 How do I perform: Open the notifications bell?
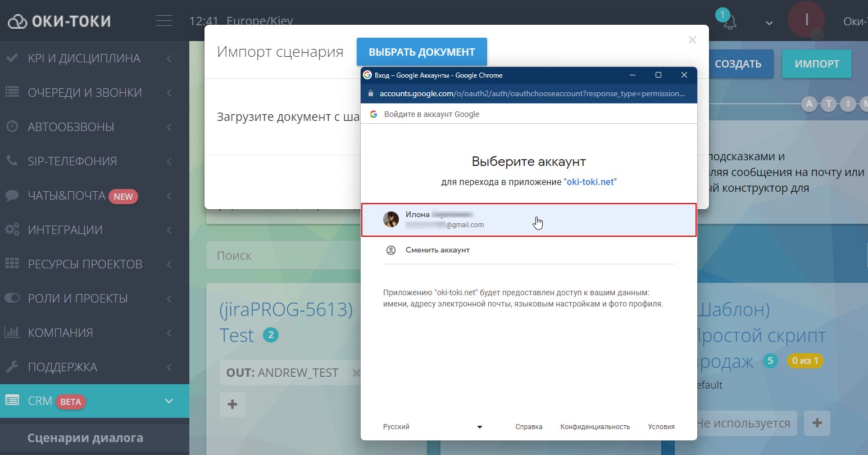click(730, 22)
